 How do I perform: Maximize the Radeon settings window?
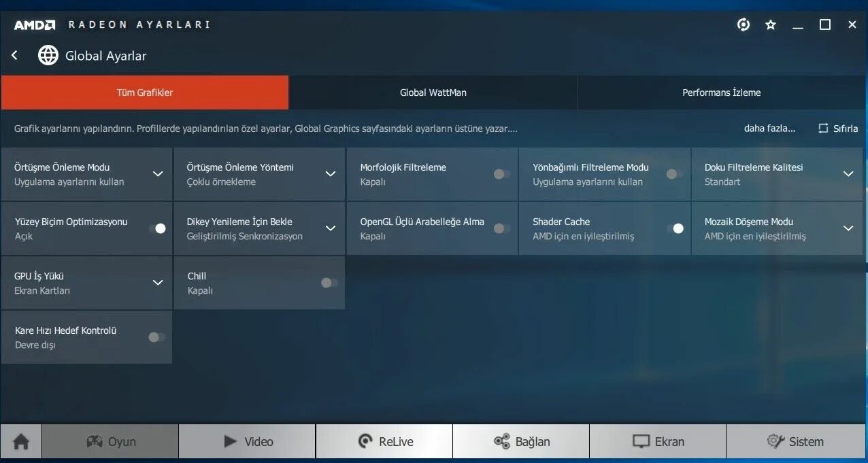tap(825, 24)
